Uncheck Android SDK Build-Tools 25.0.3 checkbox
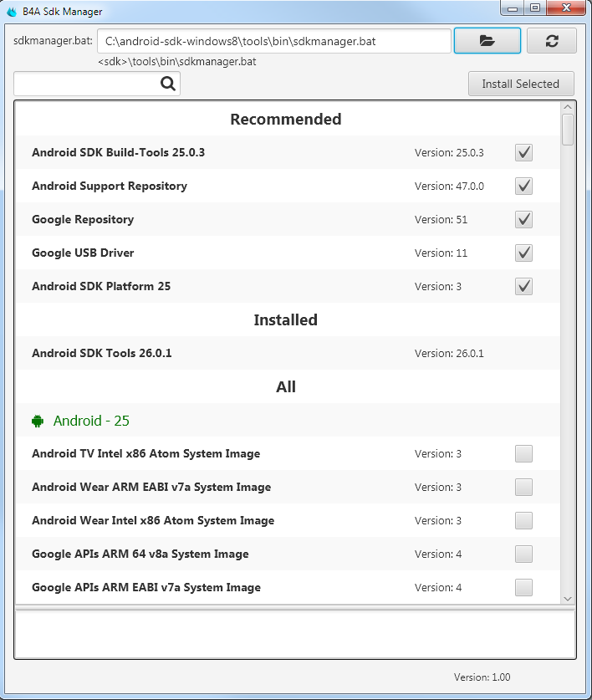 click(523, 153)
